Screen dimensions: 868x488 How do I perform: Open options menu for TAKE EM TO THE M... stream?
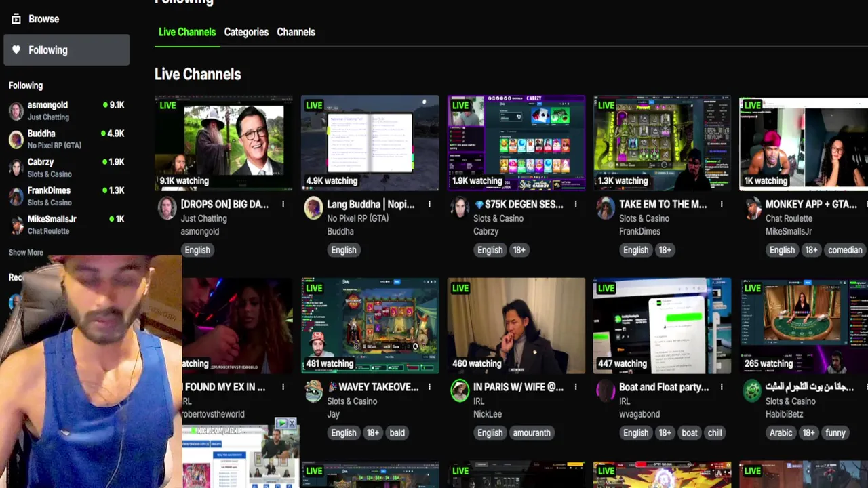point(722,204)
